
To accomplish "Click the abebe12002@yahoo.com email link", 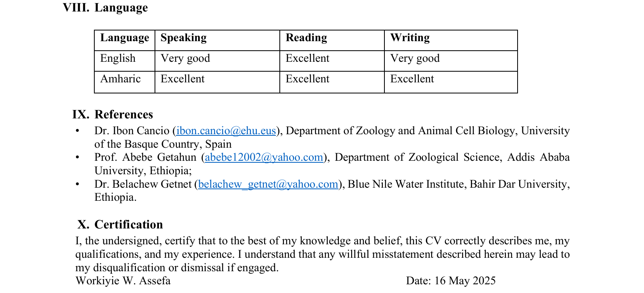I will click(264, 158).
